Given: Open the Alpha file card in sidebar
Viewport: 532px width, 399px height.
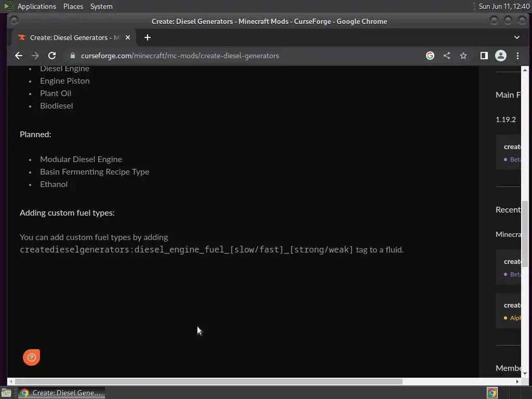Looking at the screenshot, I should click(x=508, y=311).
